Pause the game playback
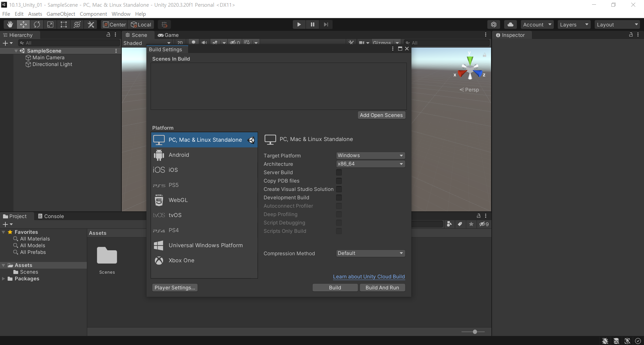The image size is (644, 345). pyautogui.click(x=312, y=24)
